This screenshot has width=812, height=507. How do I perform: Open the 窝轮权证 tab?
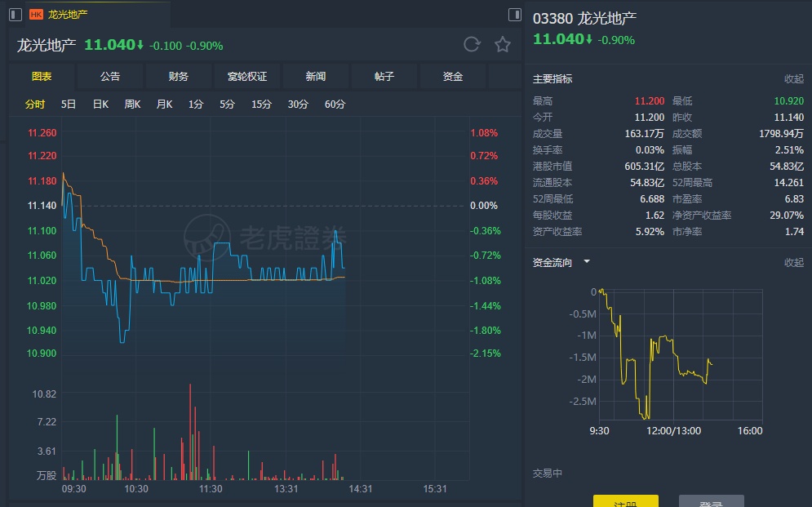click(x=247, y=77)
